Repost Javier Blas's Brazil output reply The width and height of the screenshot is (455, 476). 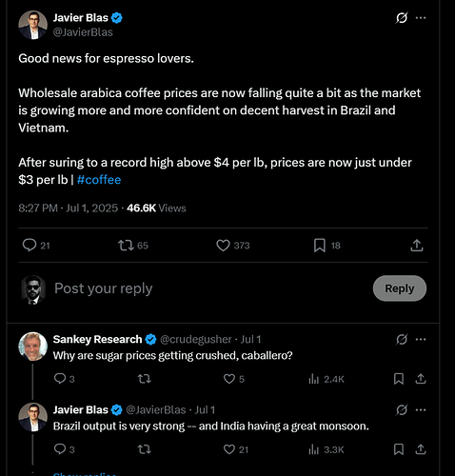tap(145, 449)
